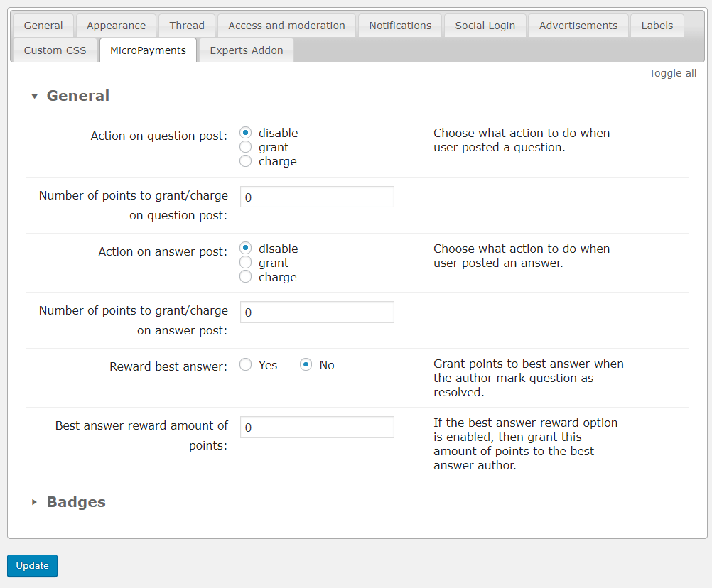Viewport: 712px width, 588px height.
Task: Set Reward best answer to Yes
Action: 246,365
